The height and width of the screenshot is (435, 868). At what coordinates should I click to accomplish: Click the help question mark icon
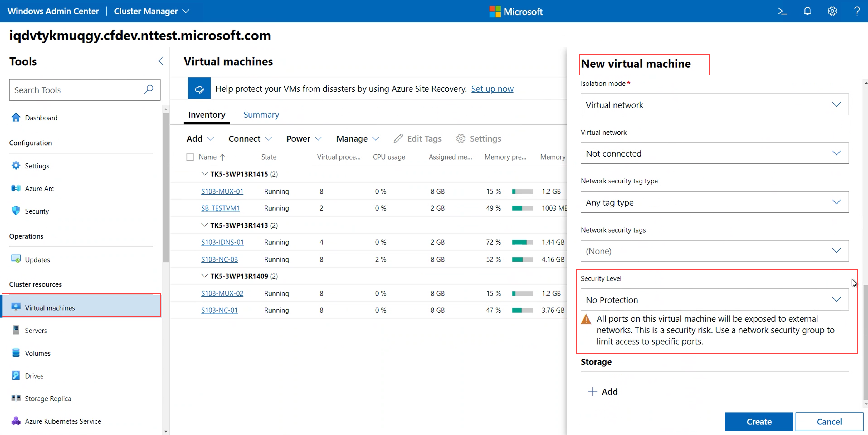[x=857, y=11]
